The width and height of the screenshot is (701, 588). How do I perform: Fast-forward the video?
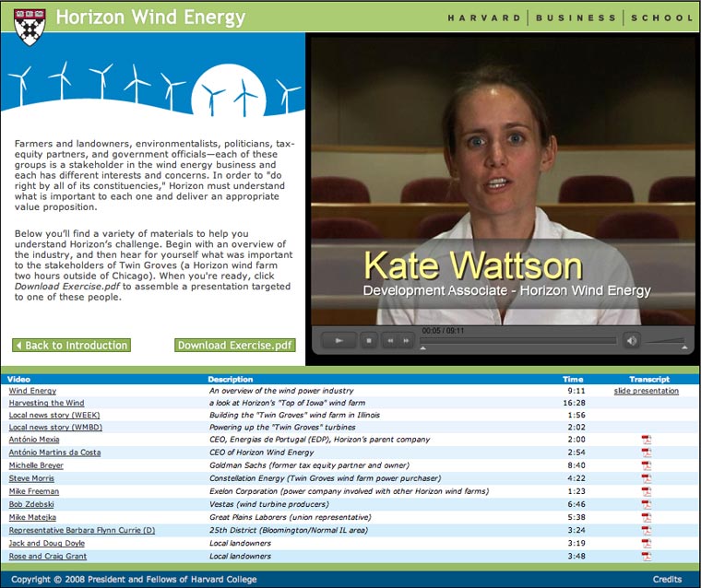[x=406, y=341]
